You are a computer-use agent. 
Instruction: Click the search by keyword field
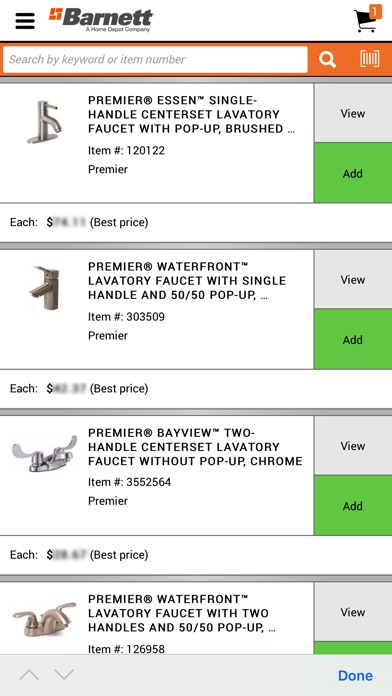click(155, 59)
